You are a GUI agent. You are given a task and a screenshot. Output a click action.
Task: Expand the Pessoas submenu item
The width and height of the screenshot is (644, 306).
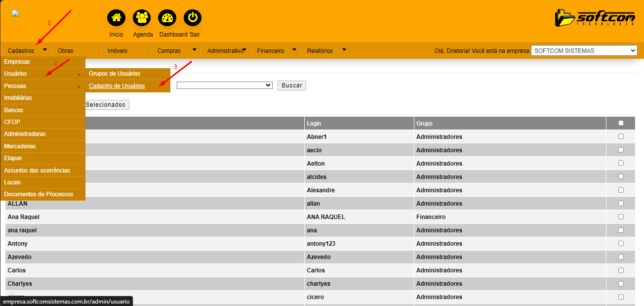(42, 86)
